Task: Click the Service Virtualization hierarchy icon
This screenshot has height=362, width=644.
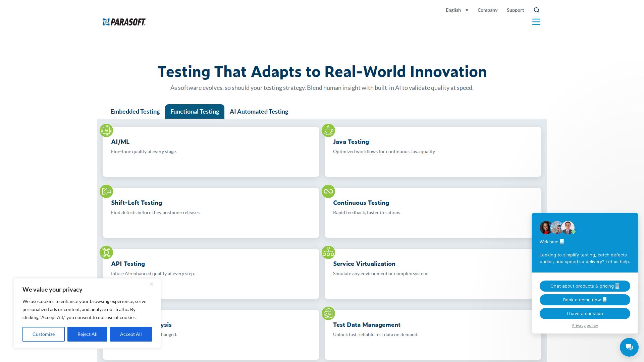Action: 328,252
